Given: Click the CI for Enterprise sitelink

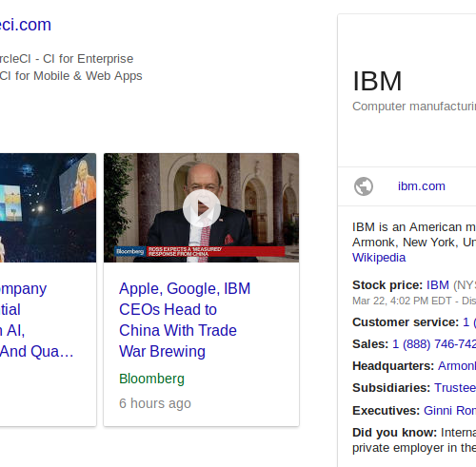Looking at the screenshot, I should tap(67, 59).
